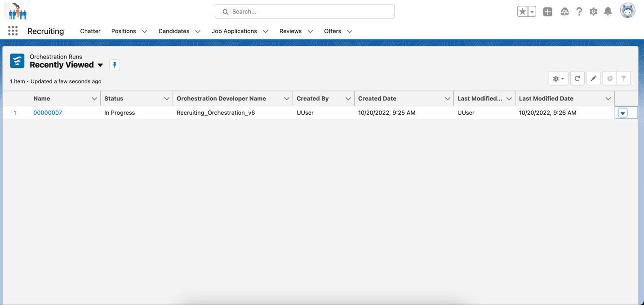Screen dimensions: 644x305
Task: Open Name column actions chevron
Action: (x=94, y=99)
